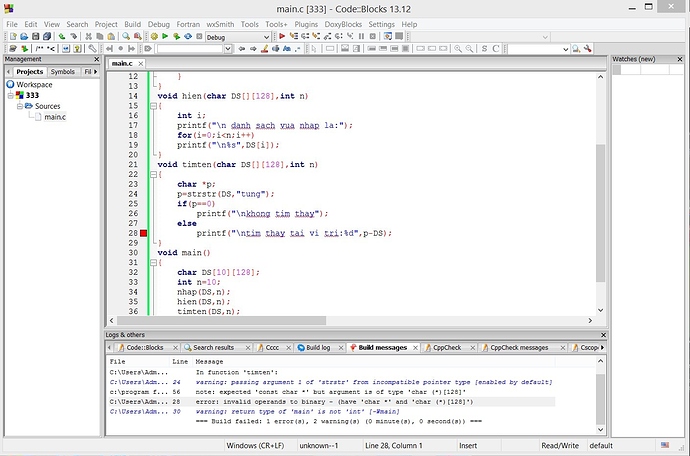This screenshot has height=456, width=690.
Task: Click the Rebuild icon
Action: pyautogui.click(x=186, y=36)
